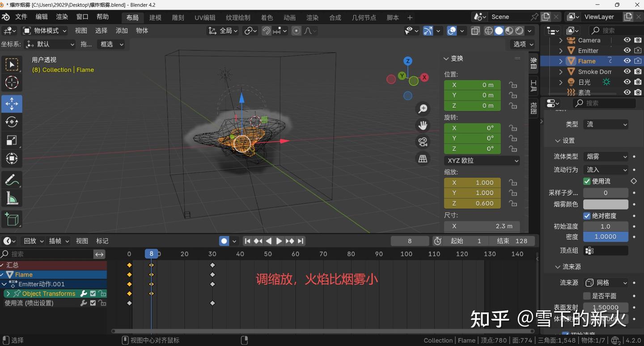This screenshot has height=346, width=644.
Task: Click the 3D Cursor tool icon
Action: coord(12,82)
